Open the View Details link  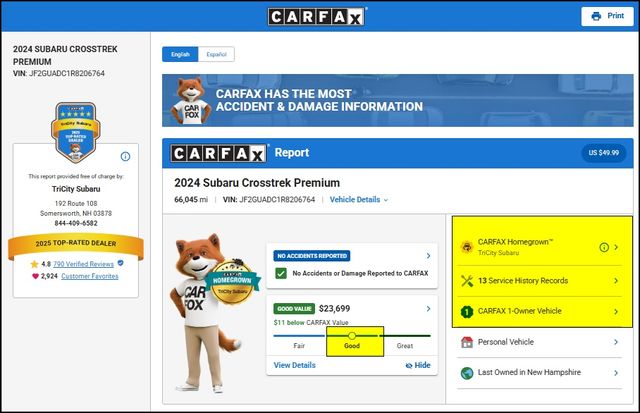[x=295, y=365]
